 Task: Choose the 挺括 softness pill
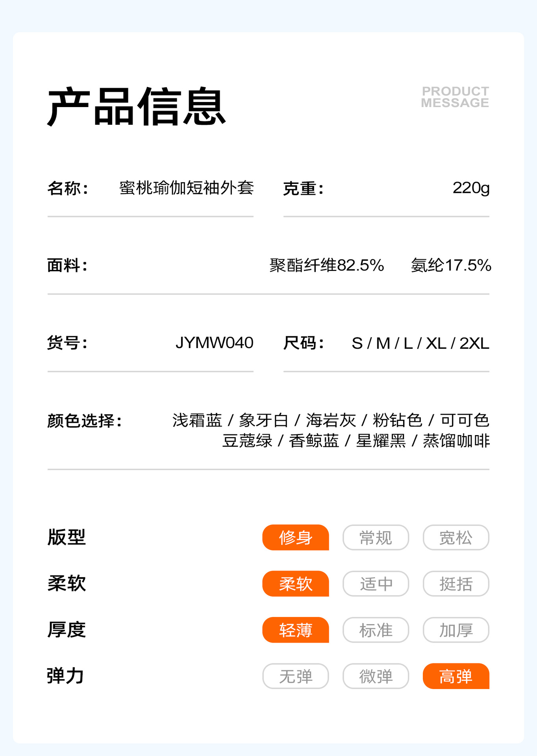(456, 584)
